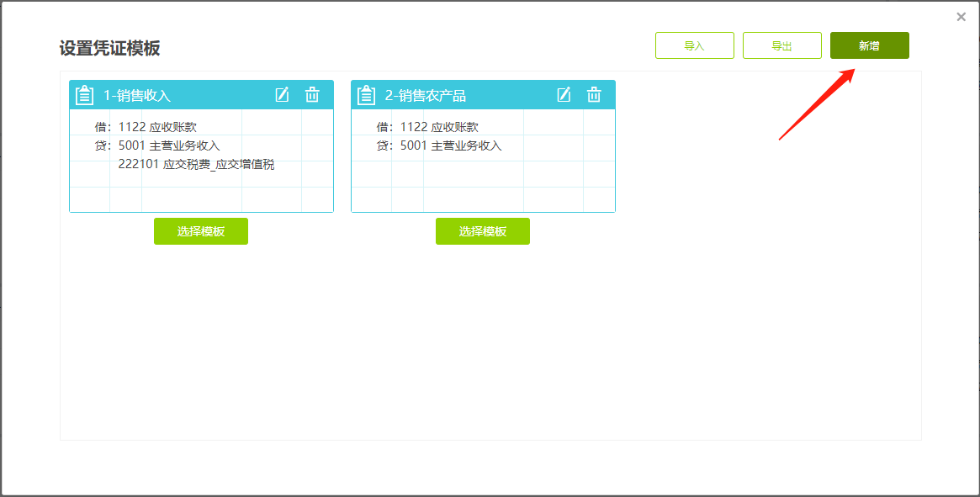The height and width of the screenshot is (497, 980).
Task: Click the 导入 button
Action: point(695,45)
